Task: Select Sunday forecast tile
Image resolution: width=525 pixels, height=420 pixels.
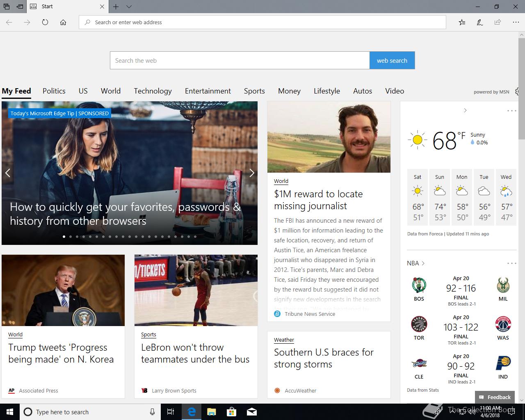Action: 440,197
